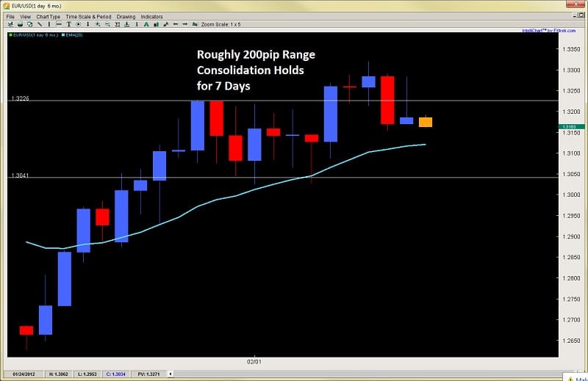The width and height of the screenshot is (588, 381).
Task: Click the underlined arrow toolbar icon
Action: click(126, 24)
